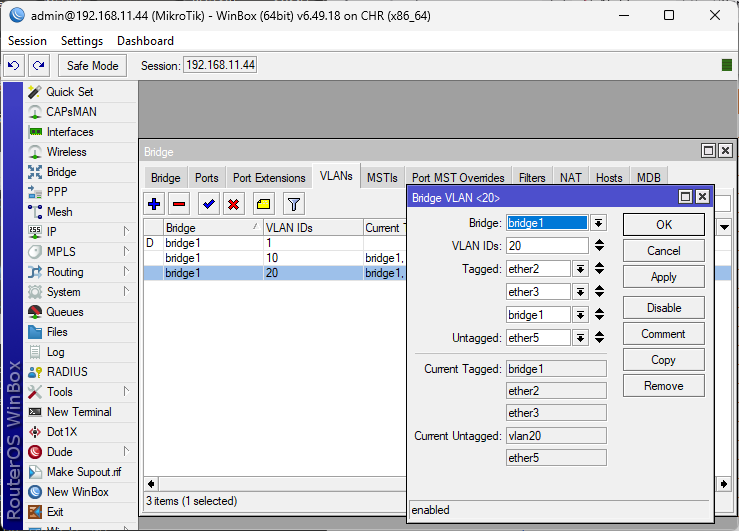This screenshot has width=739, height=531.
Task: Click the blue plus add VLAN icon
Action: 154,204
